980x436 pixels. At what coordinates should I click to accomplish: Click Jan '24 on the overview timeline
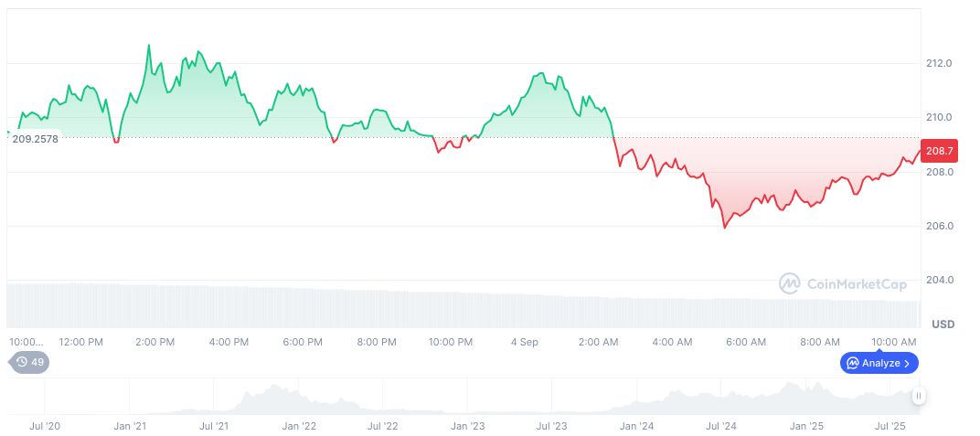[x=636, y=426]
